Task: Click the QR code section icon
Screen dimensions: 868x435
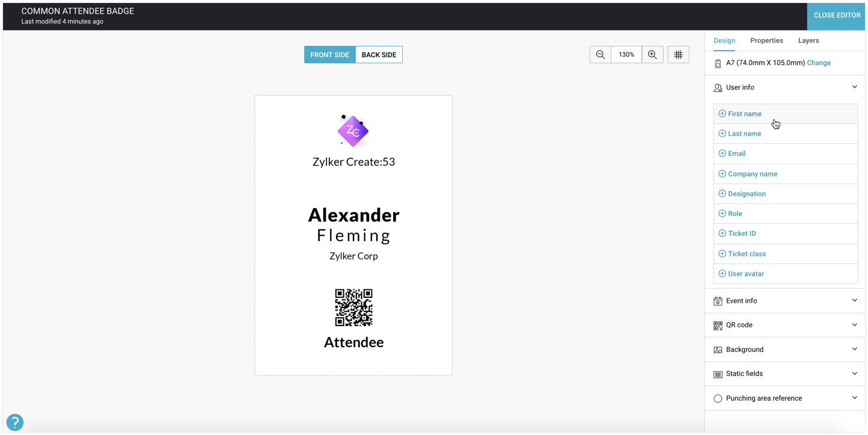Action: click(x=718, y=325)
